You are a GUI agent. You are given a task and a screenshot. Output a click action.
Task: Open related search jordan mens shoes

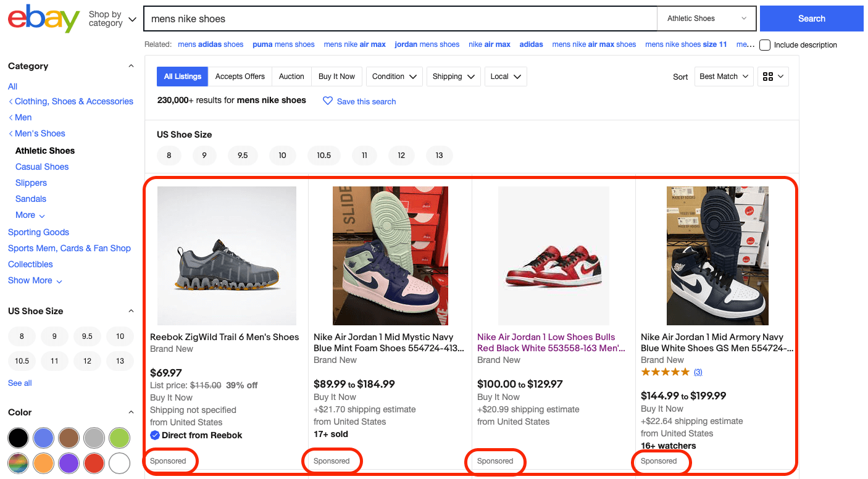click(427, 44)
